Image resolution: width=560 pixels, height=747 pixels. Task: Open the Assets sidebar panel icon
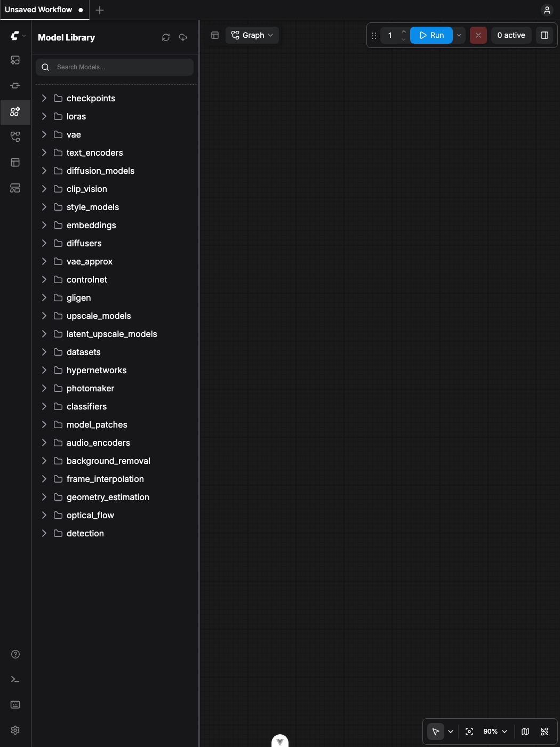coord(15,60)
